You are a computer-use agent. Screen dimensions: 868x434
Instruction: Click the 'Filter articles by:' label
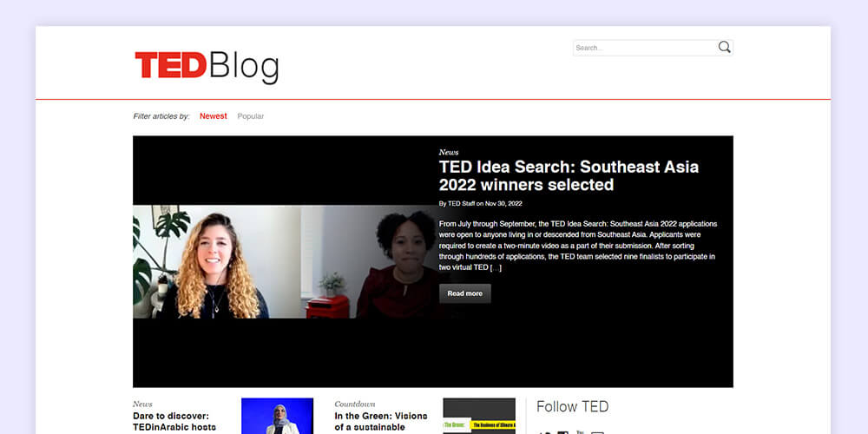pyautogui.click(x=161, y=116)
